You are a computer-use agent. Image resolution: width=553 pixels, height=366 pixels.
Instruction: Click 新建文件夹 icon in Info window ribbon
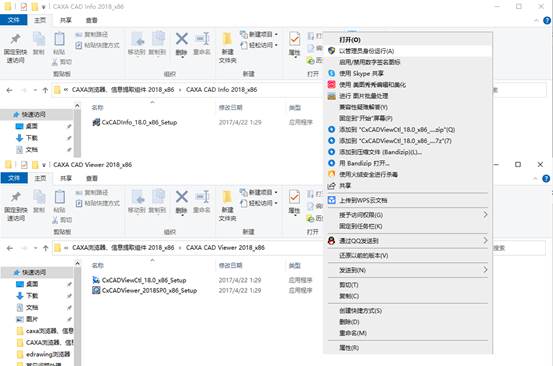tap(227, 39)
